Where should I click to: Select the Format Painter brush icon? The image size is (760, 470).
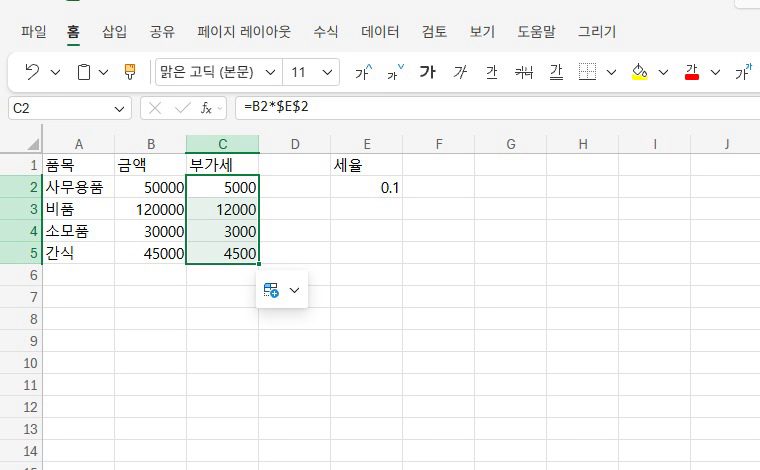pos(130,72)
